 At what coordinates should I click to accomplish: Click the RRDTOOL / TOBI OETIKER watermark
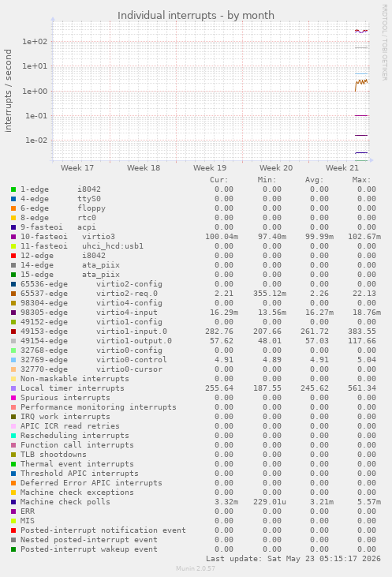pyautogui.click(x=385, y=43)
